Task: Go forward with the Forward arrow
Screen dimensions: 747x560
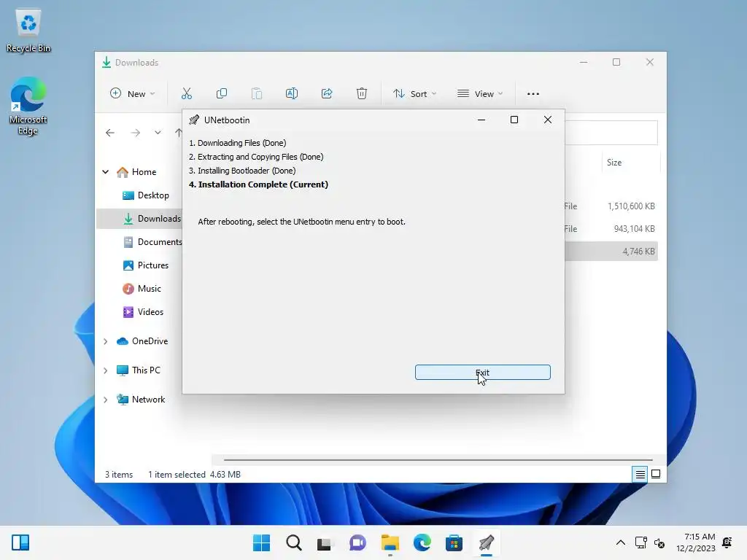Action: coord(135,133)
